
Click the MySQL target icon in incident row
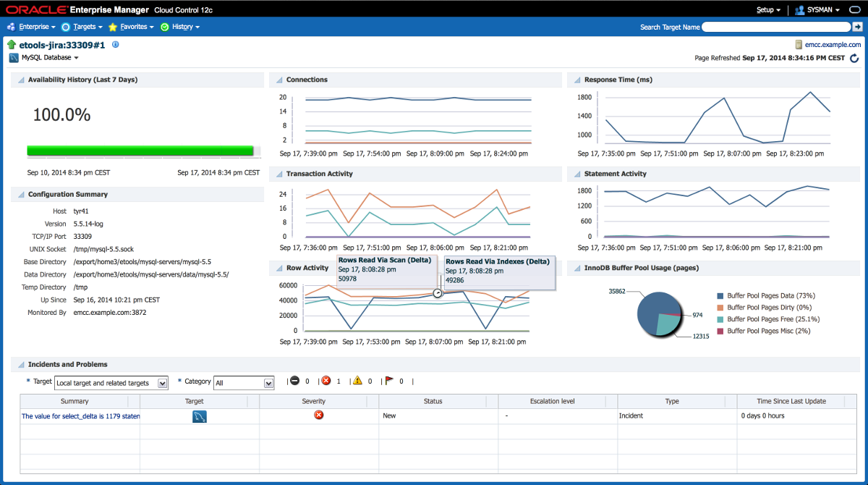pyautogui.click(x=199, y=416)
